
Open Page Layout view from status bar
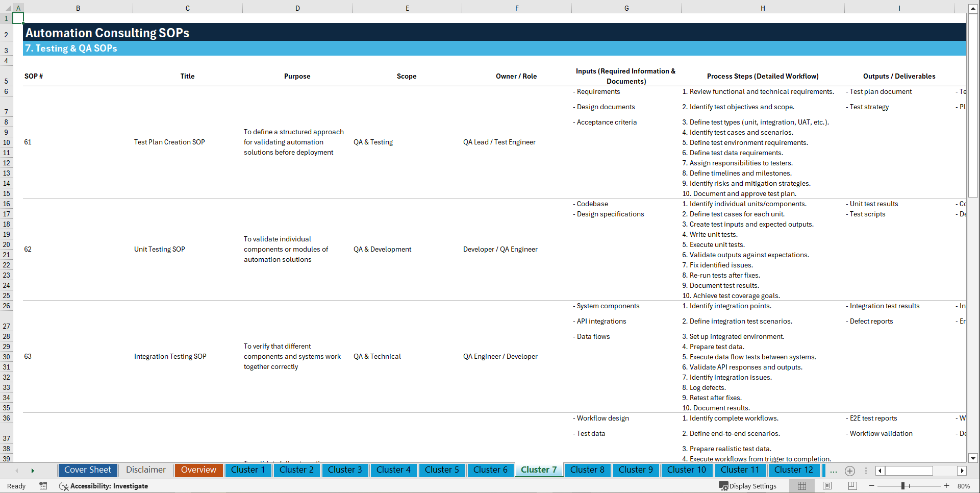point(827,486)
